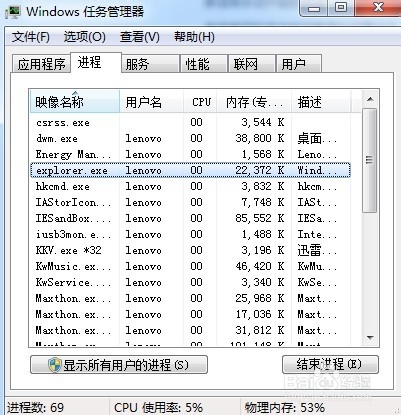Open the 帮助(H) menu
The height and width of the screenshot is (415, 401).
tap(194, 37)
